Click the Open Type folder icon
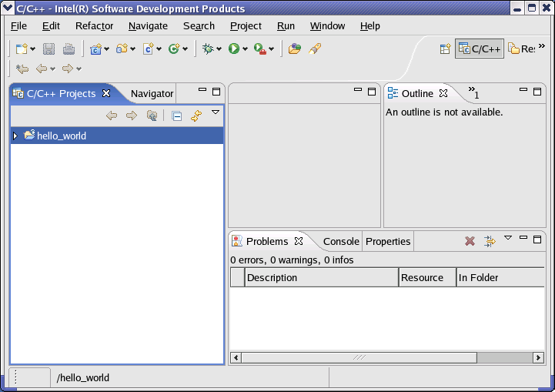This screenshot has width=555, height=392. [x=295, y=49]
